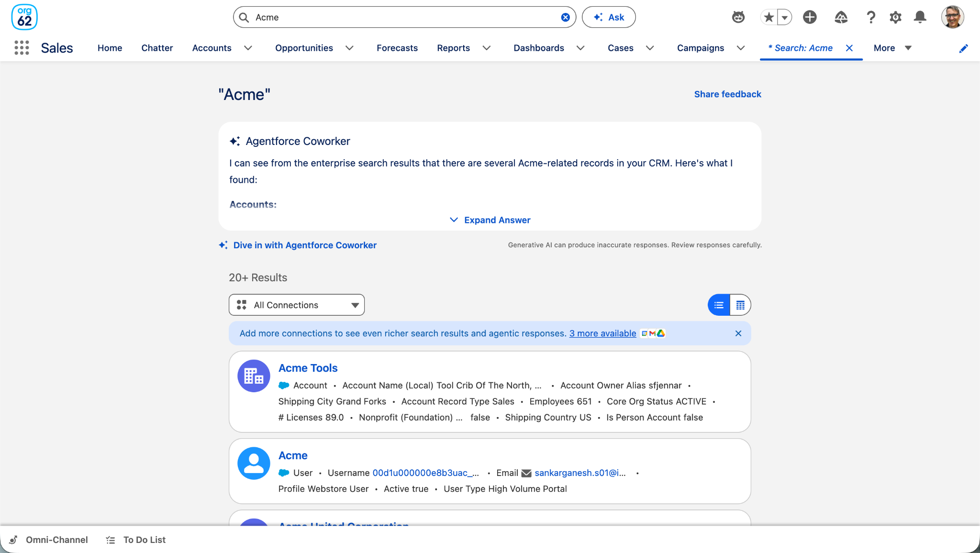This screenshot has width=980, height=553.
Task: Click the org62 logo
Action: [24, 17]
